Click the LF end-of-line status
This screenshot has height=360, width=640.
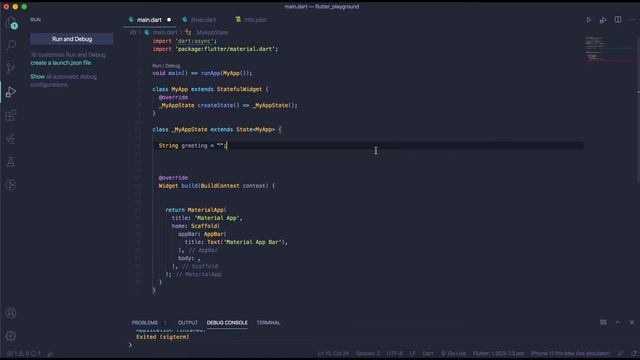[x=413, y=353]
